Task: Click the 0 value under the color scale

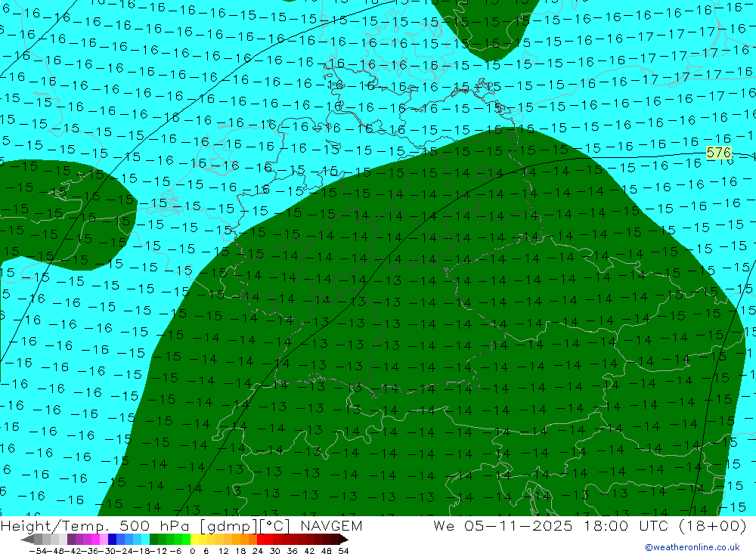Action: [192, 551]
